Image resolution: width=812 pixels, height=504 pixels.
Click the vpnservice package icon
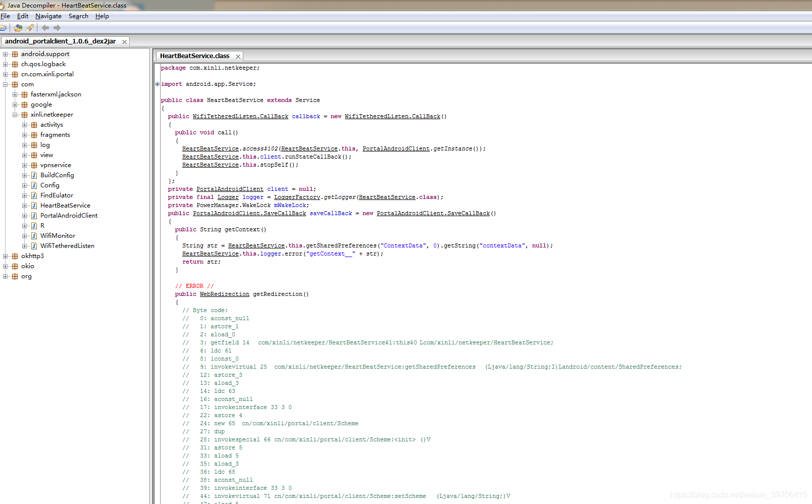tap(34, 165)
